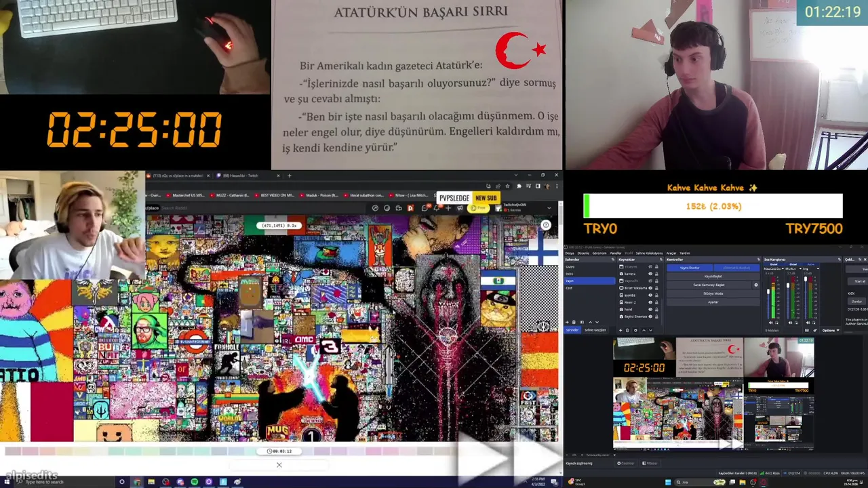Expand Reddit user account dropdown

tap(549, 208)
